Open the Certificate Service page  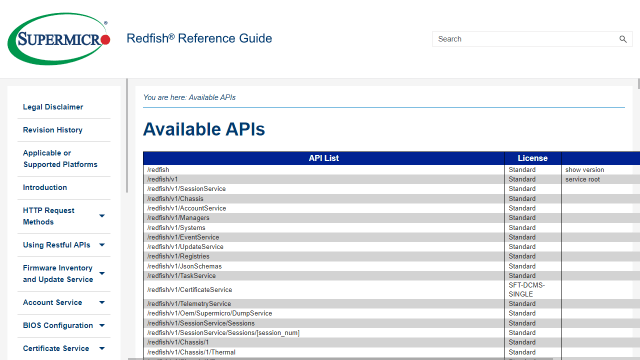pos(56,348)
